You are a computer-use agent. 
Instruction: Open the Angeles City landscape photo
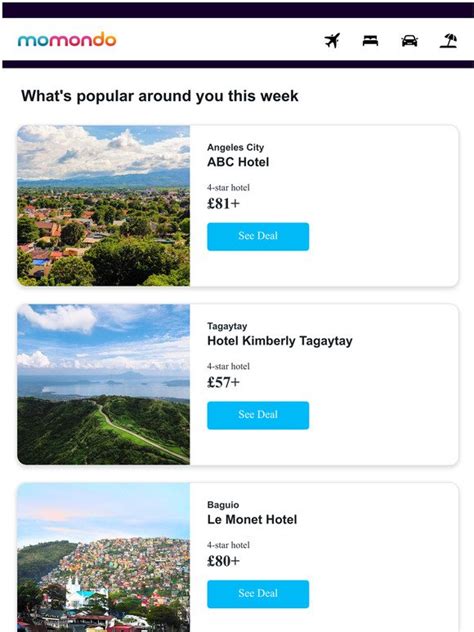coord(104,206)
